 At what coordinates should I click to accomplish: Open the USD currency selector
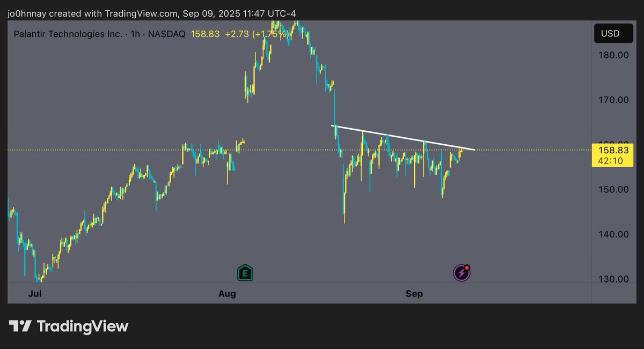(x=610, y=34)
